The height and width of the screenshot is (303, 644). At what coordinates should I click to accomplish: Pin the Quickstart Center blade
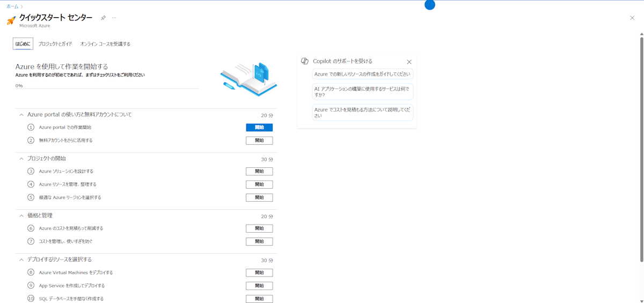click(x=103, y=18)
